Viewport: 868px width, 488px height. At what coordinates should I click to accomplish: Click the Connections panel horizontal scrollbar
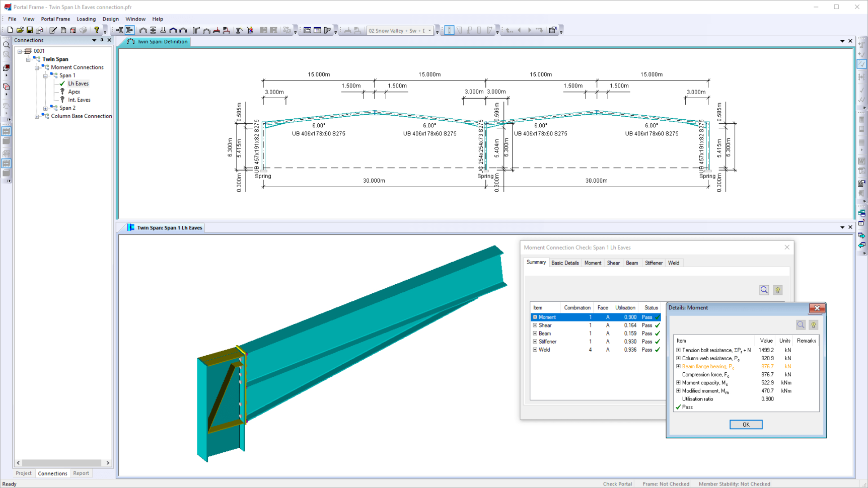point(62,463)
